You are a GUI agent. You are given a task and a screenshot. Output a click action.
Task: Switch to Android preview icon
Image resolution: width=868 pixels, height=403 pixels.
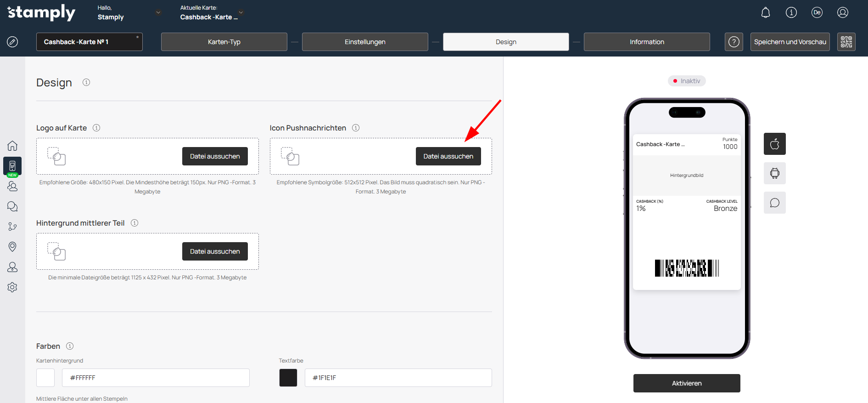tap(774, 173)
